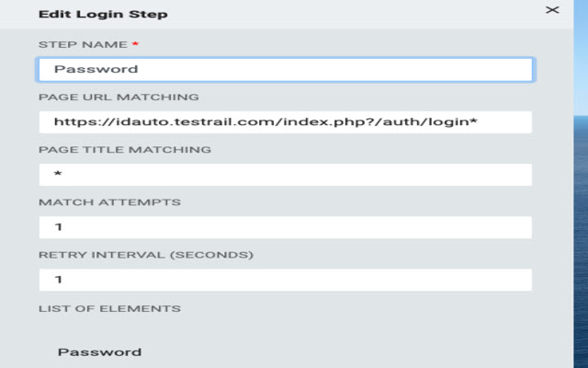The image size is (588, 368).
Task: Close the Edit Login Step dialog
Action: pos(552,10)
